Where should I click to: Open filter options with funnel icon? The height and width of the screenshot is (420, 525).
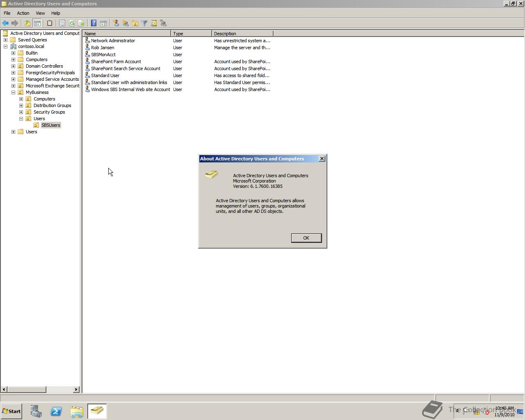click(x=144, y=23)
